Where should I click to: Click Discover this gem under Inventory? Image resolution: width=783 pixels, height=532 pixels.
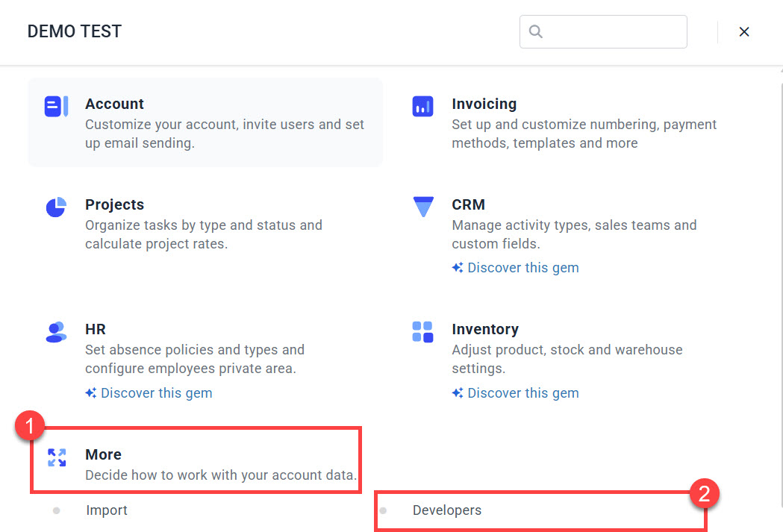click(x=522, y=393)
